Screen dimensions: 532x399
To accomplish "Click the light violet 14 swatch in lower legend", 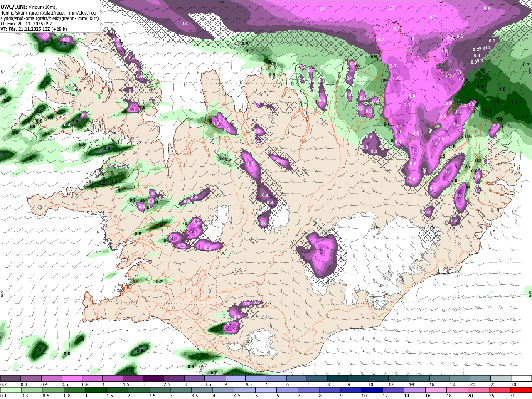I will pyautogui.click(x=415, y=390).
